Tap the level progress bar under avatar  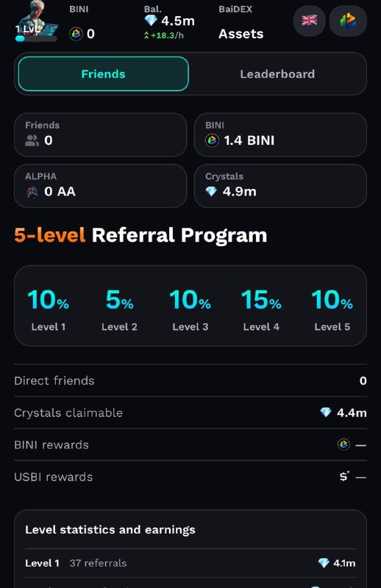click(x=36, y=38)
